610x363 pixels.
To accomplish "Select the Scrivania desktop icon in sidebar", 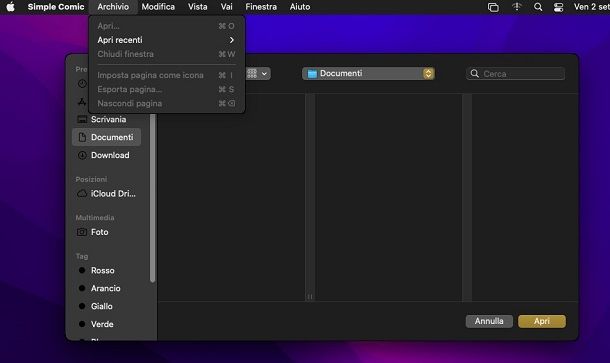I will coord(82,119).
